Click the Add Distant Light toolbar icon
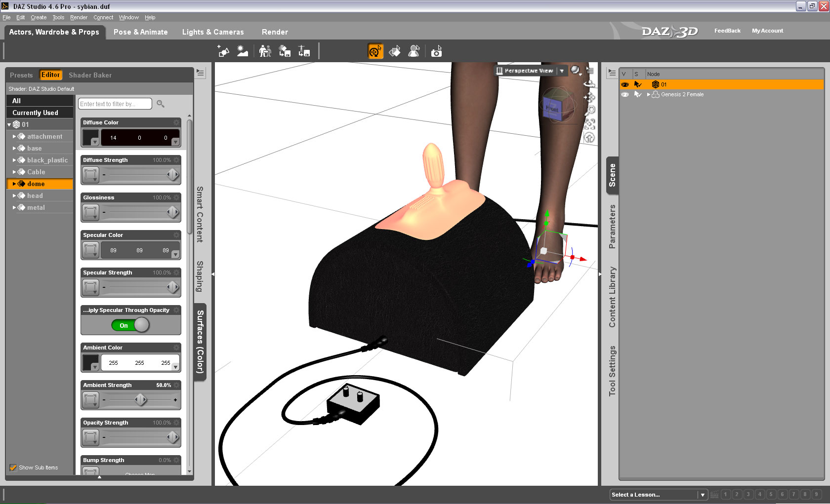The image size is (830, 504). 243,51
